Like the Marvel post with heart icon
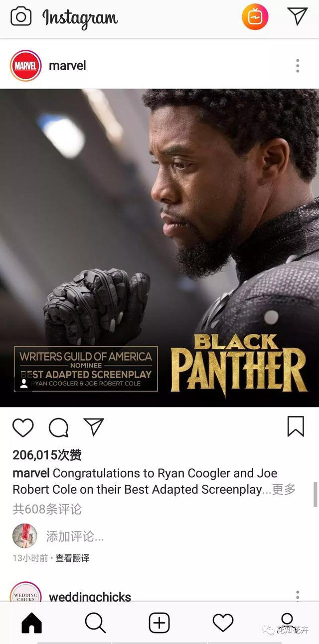This screenshot has width=319, height=644. [23, 428]
